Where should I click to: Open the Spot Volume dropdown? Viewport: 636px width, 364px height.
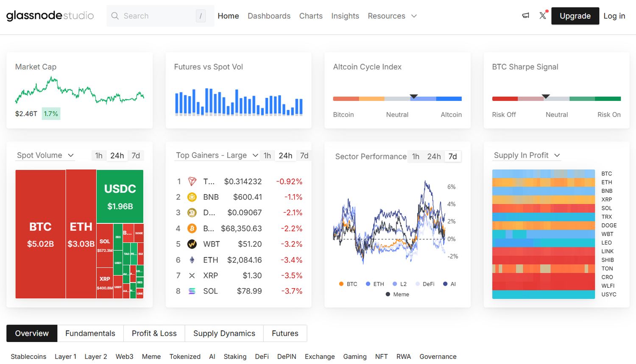pyautogui.click(x=45, y=156)
